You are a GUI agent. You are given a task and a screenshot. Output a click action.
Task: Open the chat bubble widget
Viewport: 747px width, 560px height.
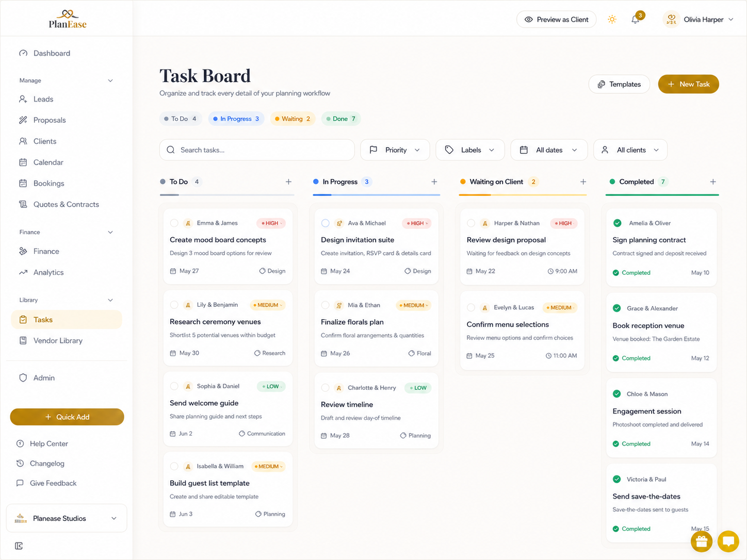728,541
